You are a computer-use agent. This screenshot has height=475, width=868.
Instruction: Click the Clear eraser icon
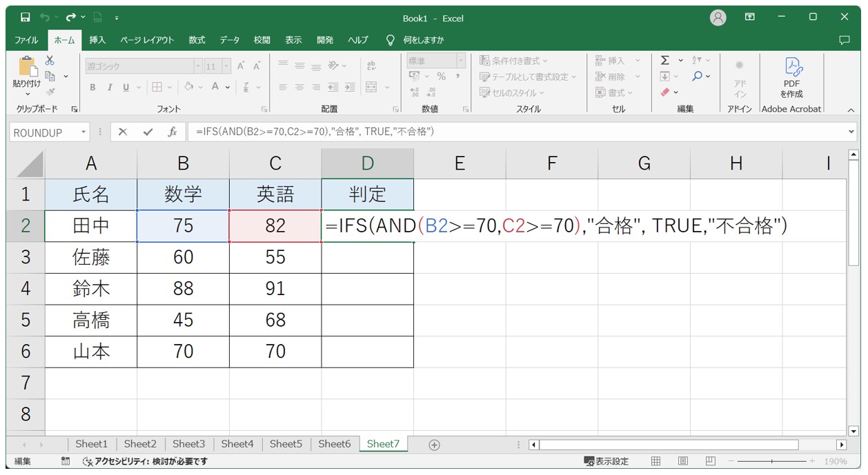pyautogui.click(x=665, y=92)
